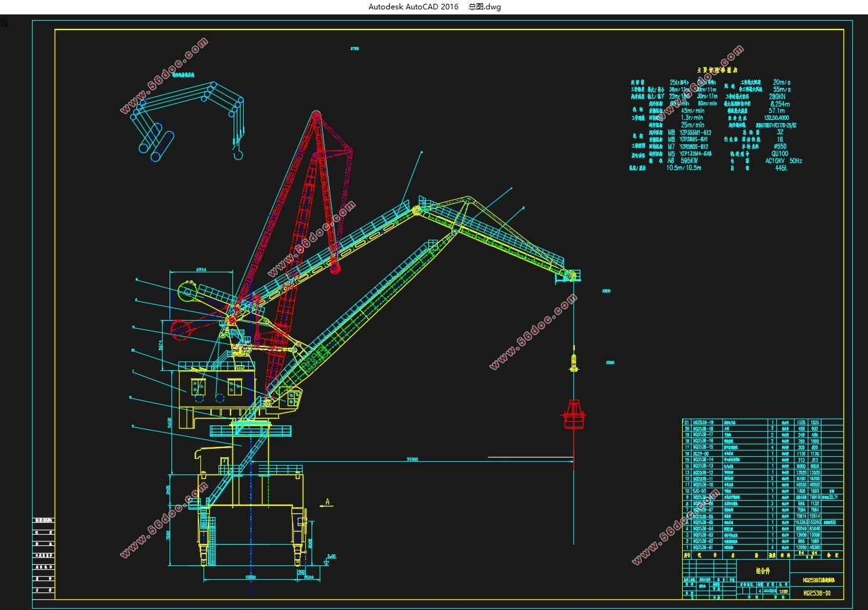The height and width of the screenshot is (610, 868).
Task: Select parts list row 1 MQ2538-01
Action: click(x=703, y=547)
